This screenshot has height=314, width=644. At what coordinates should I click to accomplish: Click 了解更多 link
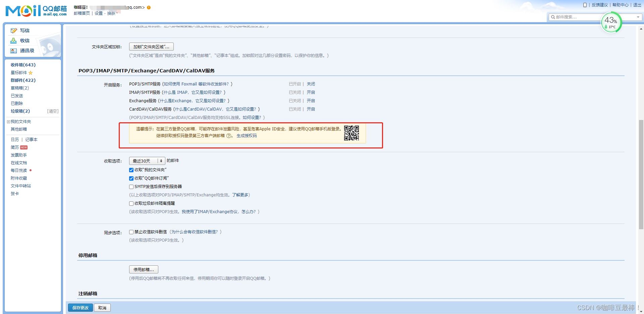click(240, 195)
